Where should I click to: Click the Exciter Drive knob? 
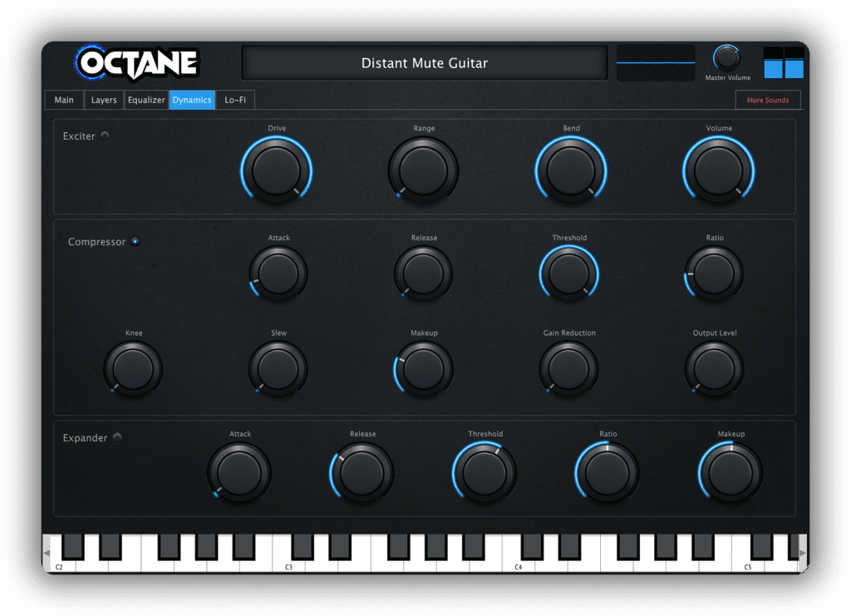(x=276, y=170)
